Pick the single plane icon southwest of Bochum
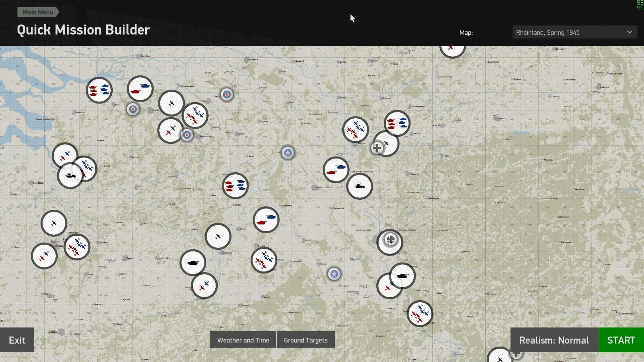This screenshot has width=644, height=362. tap(389, 144)
